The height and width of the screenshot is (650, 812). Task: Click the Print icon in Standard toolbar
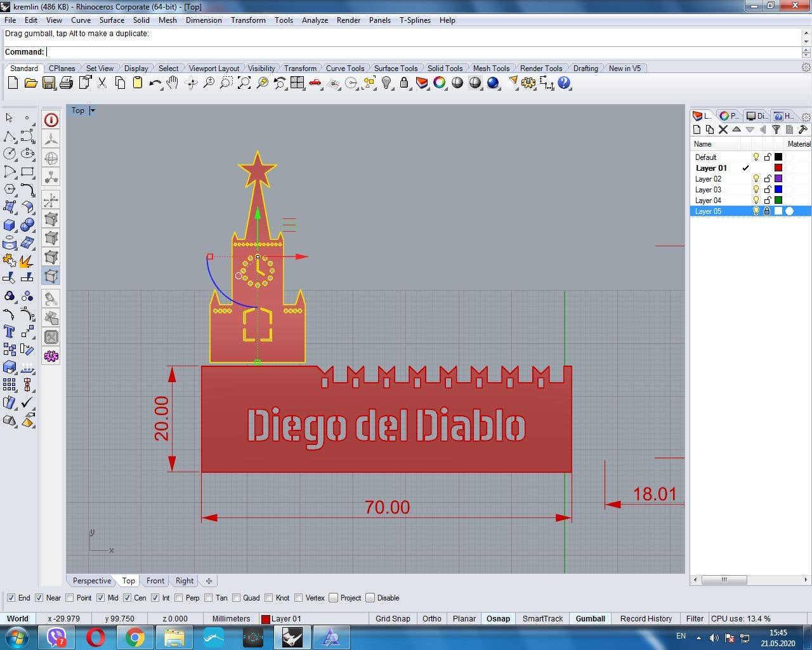pos(66,83)
